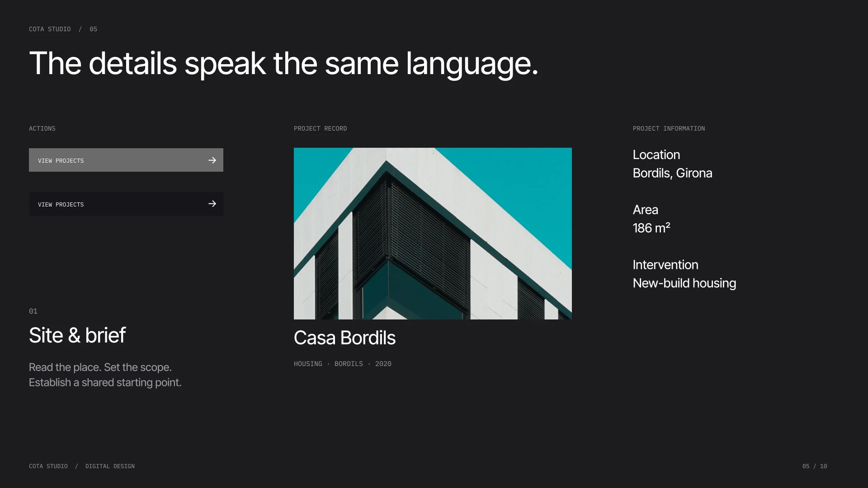The width and height of the screenshot is (868, 488).
Task: Click the COTA STUDIO / 05 header label
Action: point(63,29)
